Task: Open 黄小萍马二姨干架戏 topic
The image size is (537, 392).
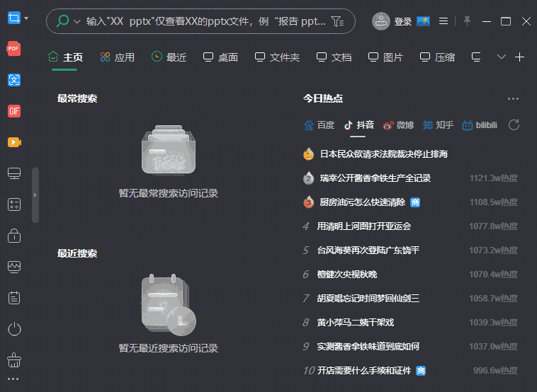Action: click(356, 322)
